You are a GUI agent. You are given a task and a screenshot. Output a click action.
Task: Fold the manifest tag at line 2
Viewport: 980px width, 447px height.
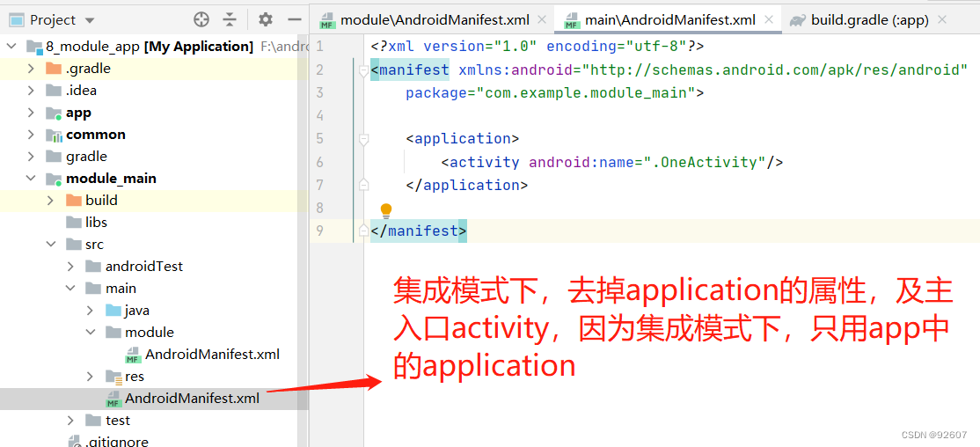[x=363, y=72]
